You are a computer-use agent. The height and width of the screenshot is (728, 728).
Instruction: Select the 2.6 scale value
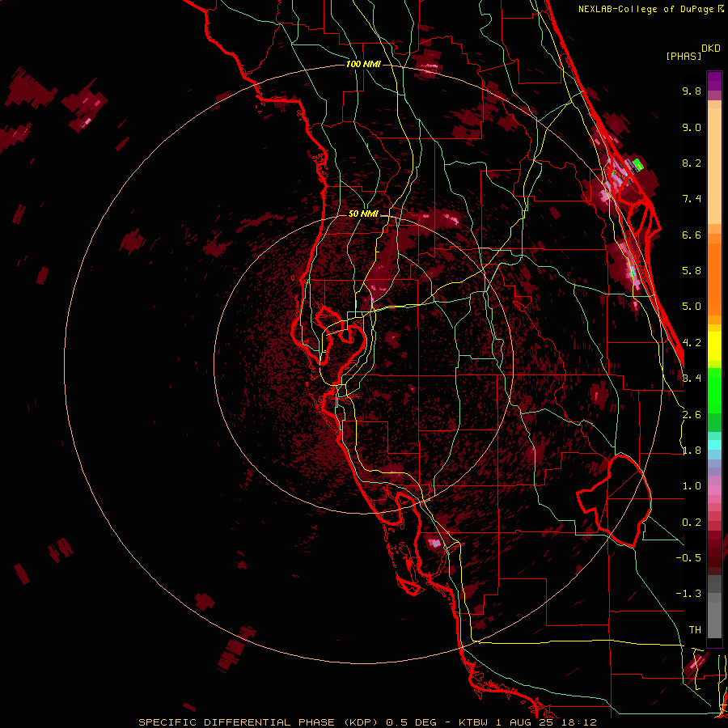pyautogui.click(x=692, y=415)
